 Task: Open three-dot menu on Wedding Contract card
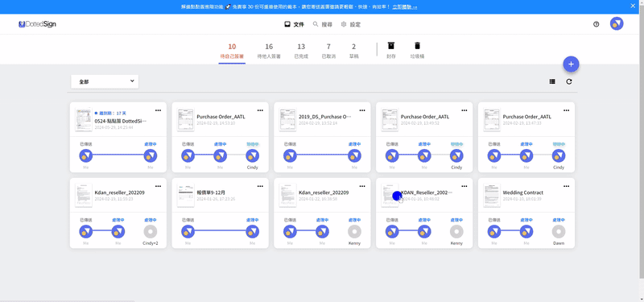click(567, 186)
